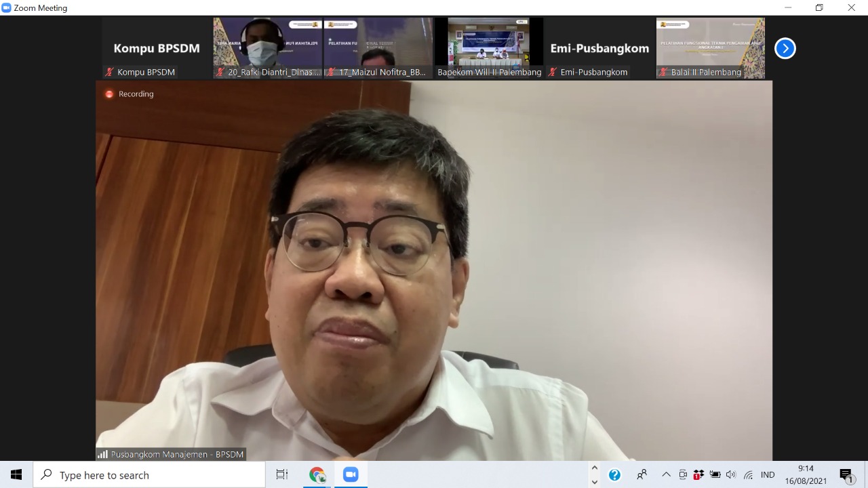Expand hidden system tray icons
This screenshot has height=488, width=868.
(666, 474)
